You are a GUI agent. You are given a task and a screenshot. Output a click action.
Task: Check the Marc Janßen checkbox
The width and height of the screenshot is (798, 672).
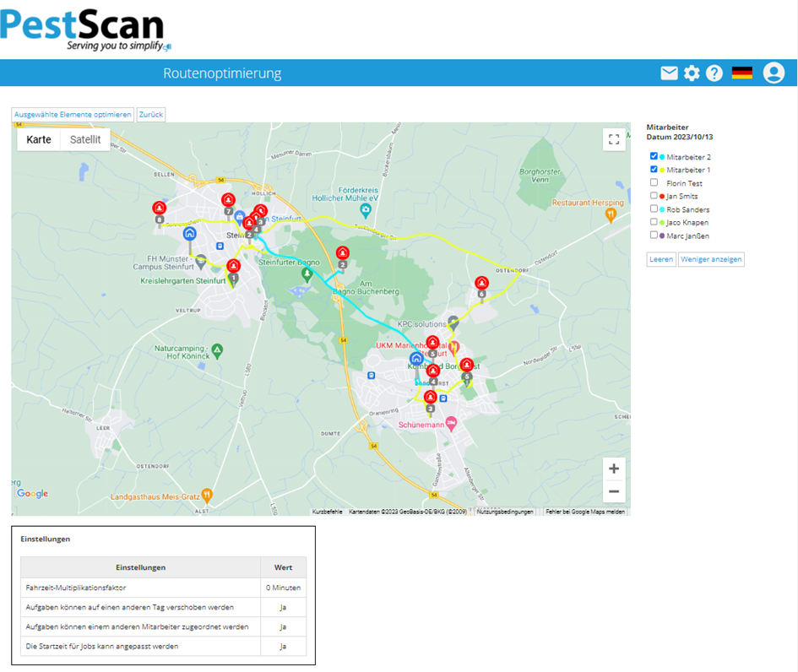point(654,235)
